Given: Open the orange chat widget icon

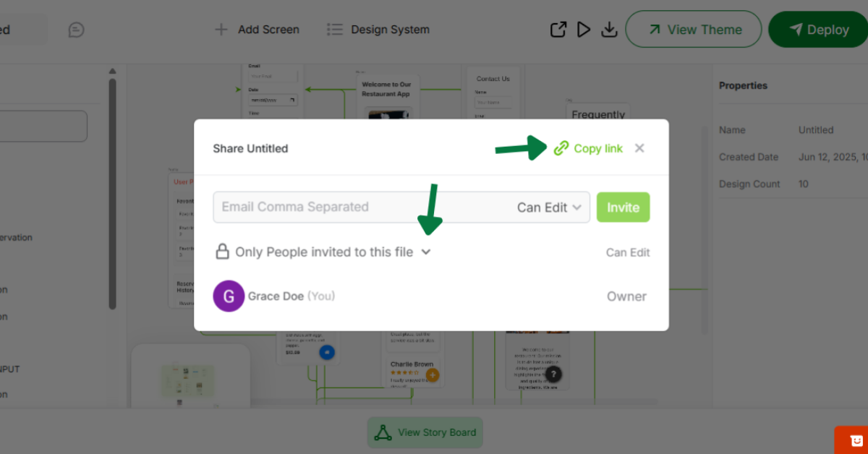Looking at the screenshot, I should [x=855, y=440].
